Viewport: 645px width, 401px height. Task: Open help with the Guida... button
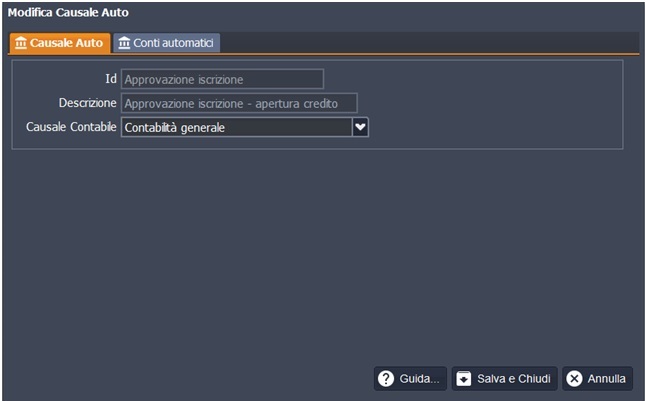[x=410, y=379]
